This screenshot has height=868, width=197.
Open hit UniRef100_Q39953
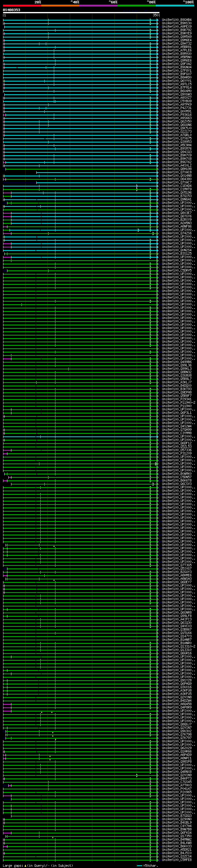coord(177,142)
